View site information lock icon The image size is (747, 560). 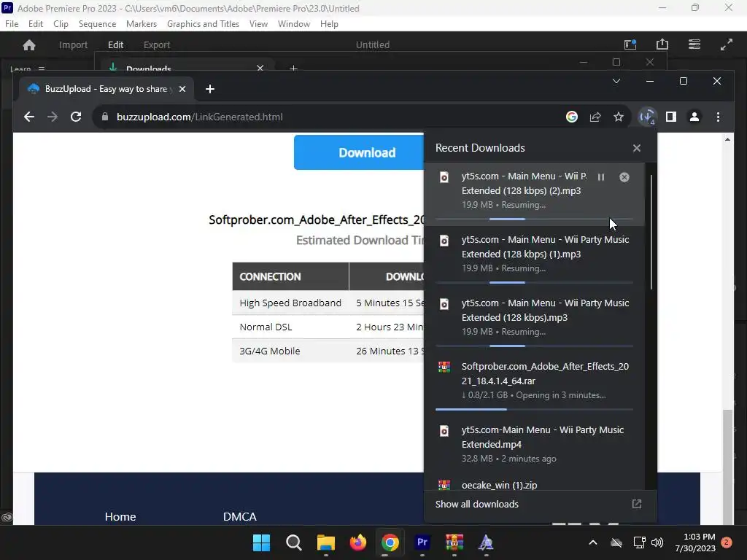click(105, 117)
